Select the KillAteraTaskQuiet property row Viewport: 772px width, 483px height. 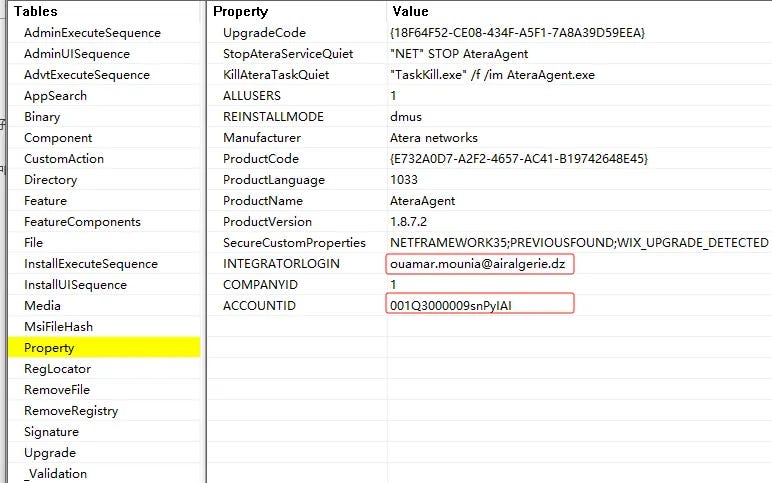490,75
